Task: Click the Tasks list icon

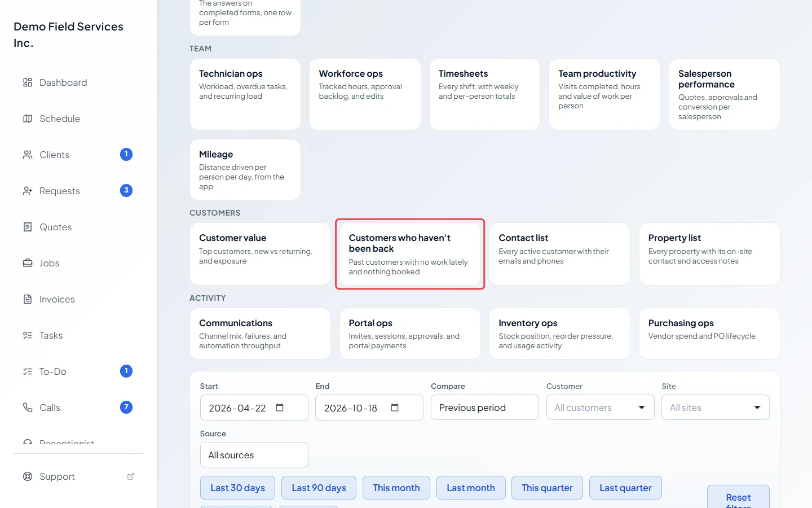Action: tap(28, 335)
